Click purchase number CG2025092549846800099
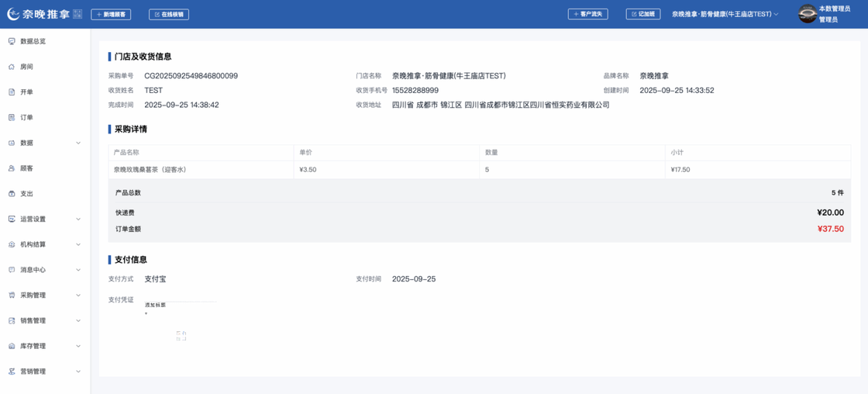Screen dimensions: 868x394 pyautogui.click(x=191, y=76)
